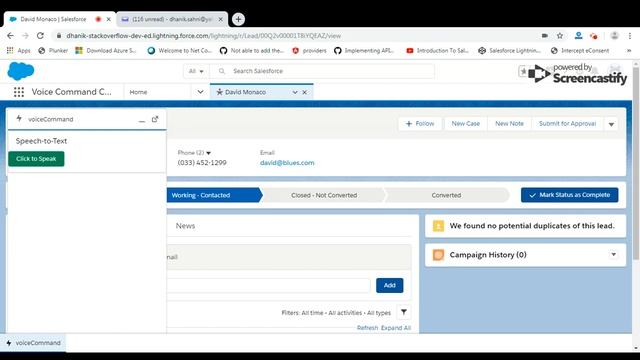Click the david@blues.com email link
The image size is (640, 360).
pos(287,162)
